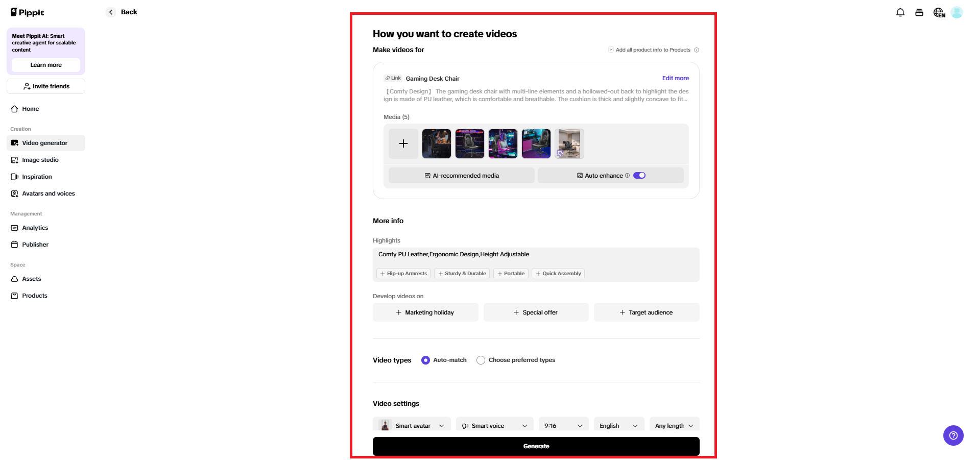Viewport: 980px width, 460px height.
Task: Open the Any length dropdown
Action: coord(674,425)
